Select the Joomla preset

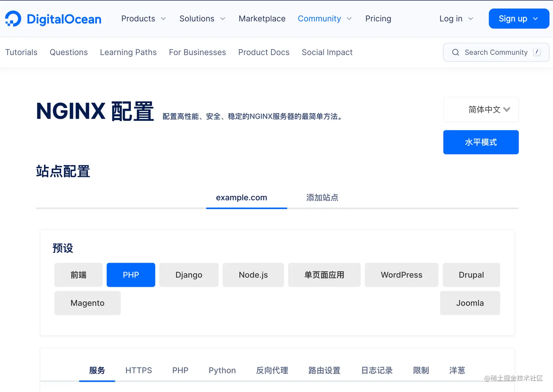(470, 303)
